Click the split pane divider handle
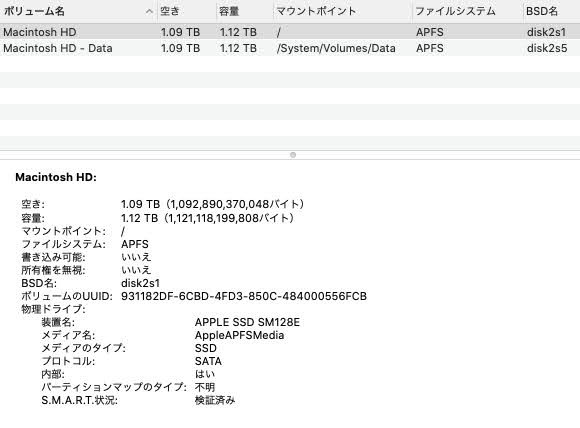The image size is (580, 428). pyautogui.click(x=293, y=155)
